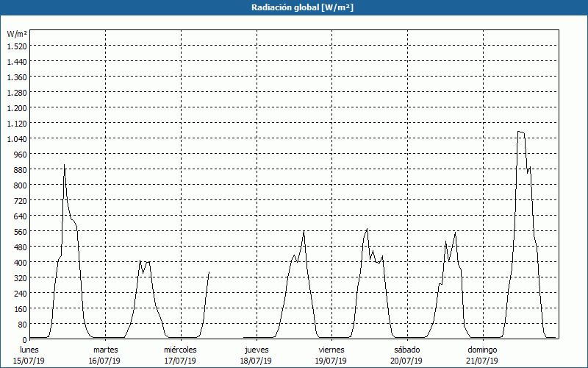Click the 15/07/19 date label
This screenshot has width=588, height=368.
coord(29,361)
